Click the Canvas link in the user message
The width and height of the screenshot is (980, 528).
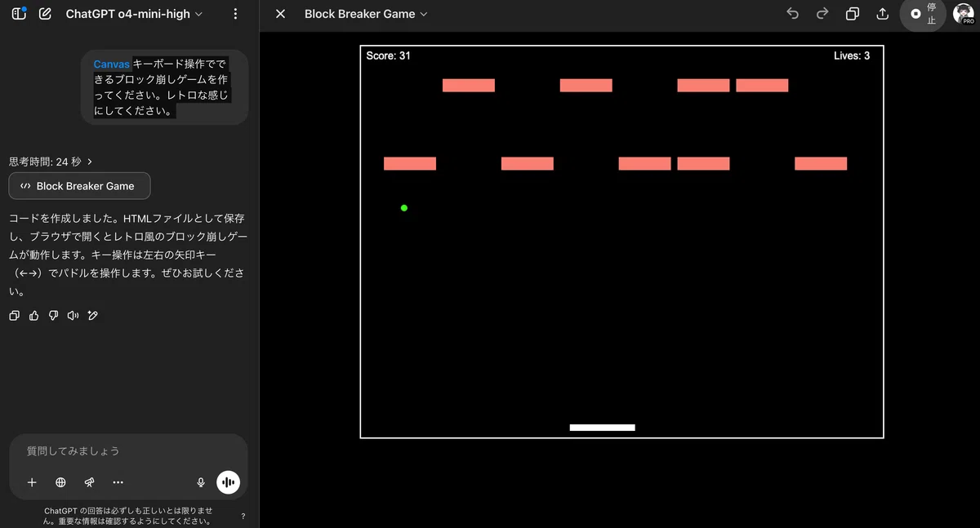111,64
